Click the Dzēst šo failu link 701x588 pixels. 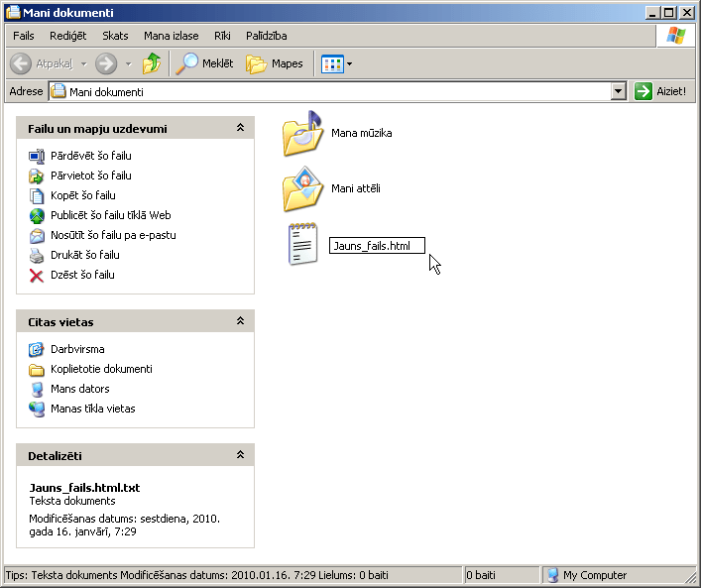pyautogui.click(x=82, y=275)
